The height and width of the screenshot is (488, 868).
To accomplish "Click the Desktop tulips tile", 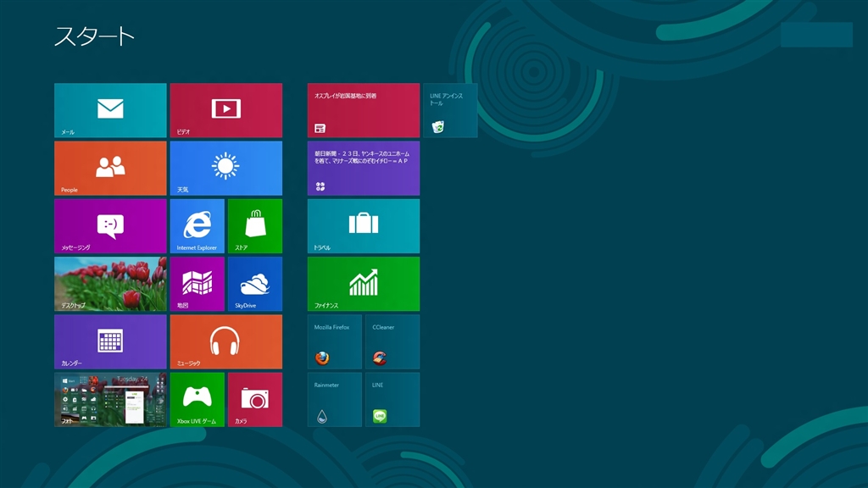I will pos(110,284).
